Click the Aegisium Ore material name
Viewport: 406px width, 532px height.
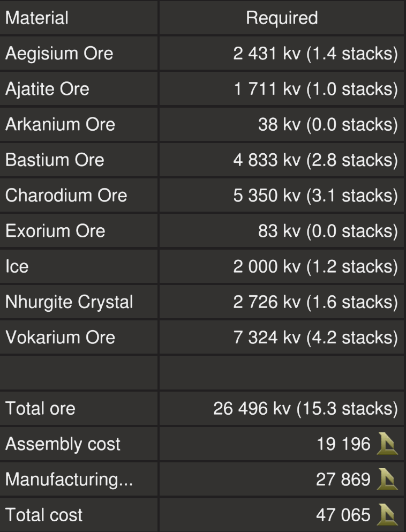point(59,54)
